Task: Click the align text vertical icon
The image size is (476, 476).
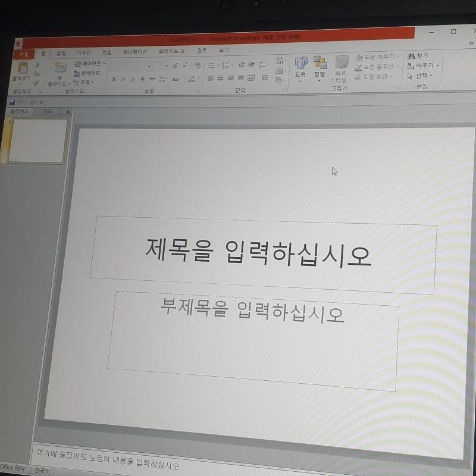Action: click(280, 70)
